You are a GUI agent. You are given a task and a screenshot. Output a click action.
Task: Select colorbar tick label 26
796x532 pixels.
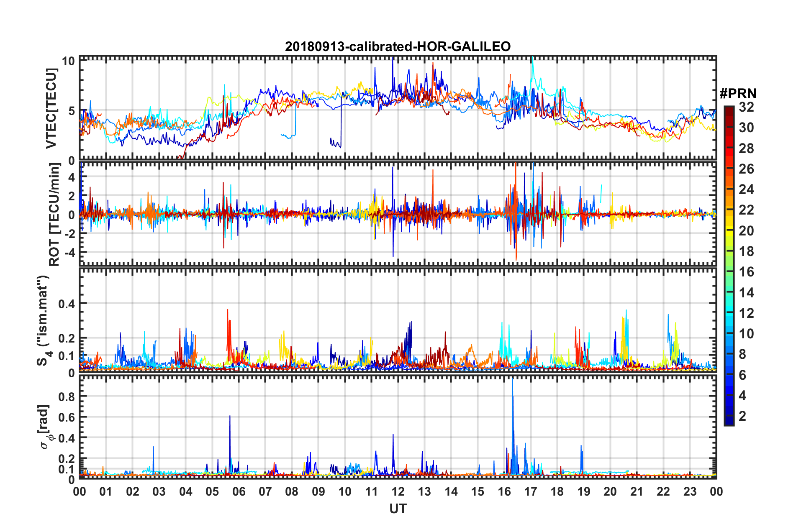[x=746, y=169]
